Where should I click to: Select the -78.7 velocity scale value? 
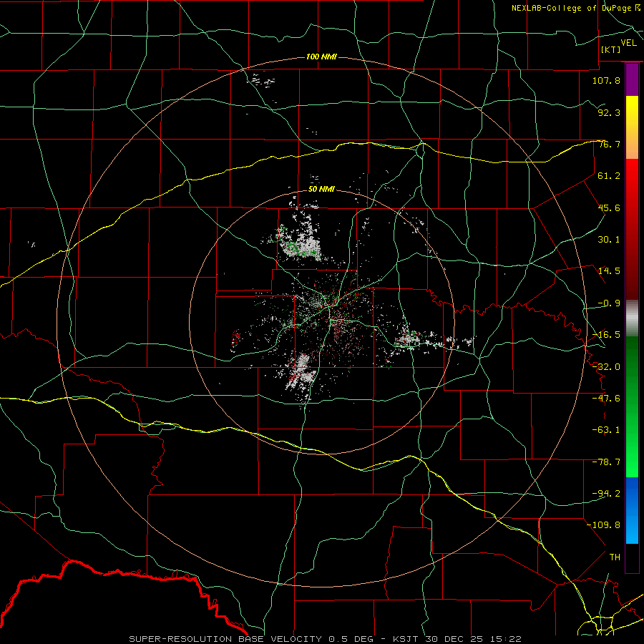(606, 462)
